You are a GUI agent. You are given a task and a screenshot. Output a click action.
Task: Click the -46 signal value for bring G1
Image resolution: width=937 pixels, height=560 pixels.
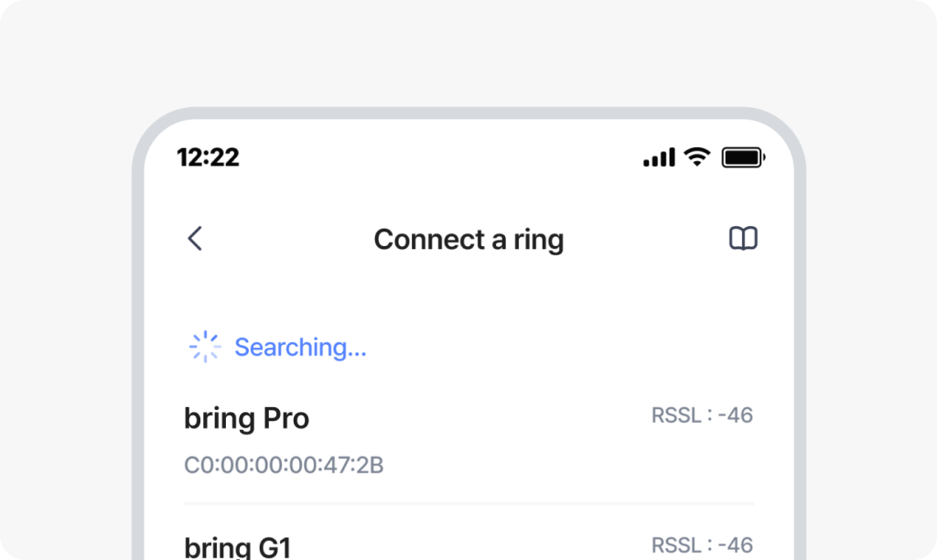[736, 545]
